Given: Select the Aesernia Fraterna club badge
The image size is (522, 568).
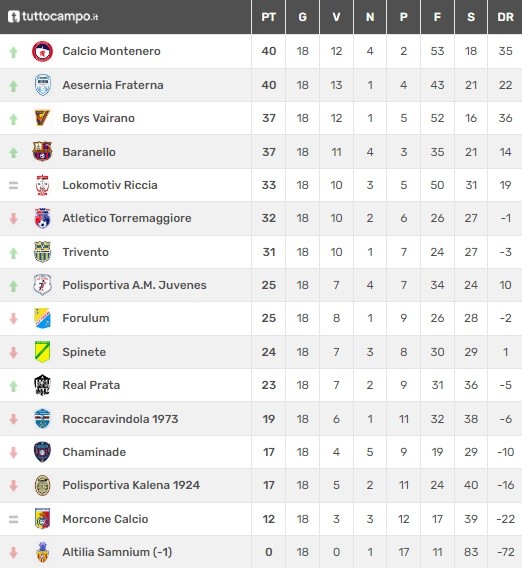Looking at the screenshot, I should coord(42,85).
